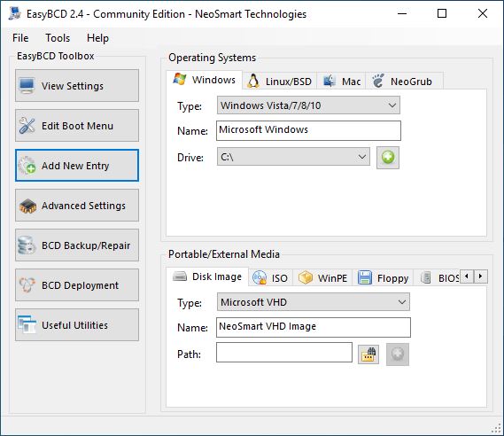The width and height of the screenshot is (504, 436).
Task: Expand the Microsoft VHD Type dropdown
Action: coord(314,302)
